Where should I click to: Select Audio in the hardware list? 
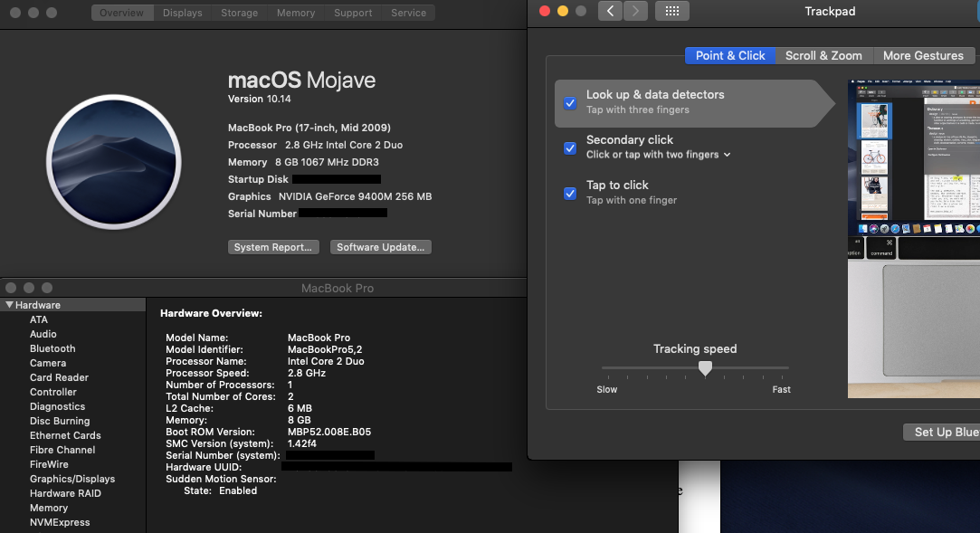[43, 334]
